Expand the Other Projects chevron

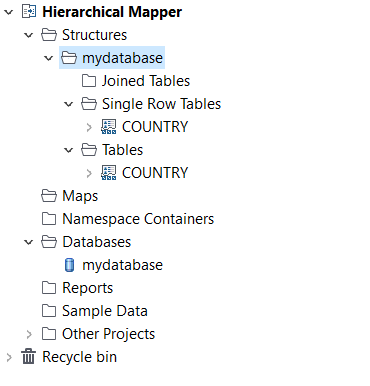29,334
